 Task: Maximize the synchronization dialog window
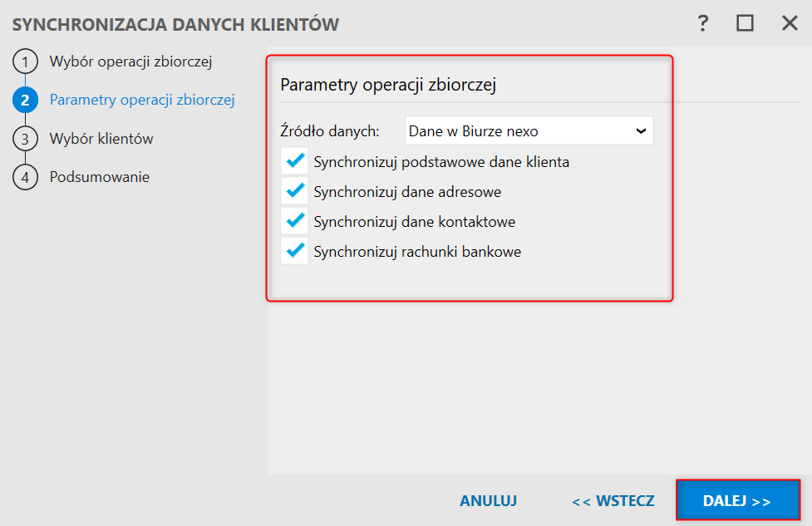745,23
